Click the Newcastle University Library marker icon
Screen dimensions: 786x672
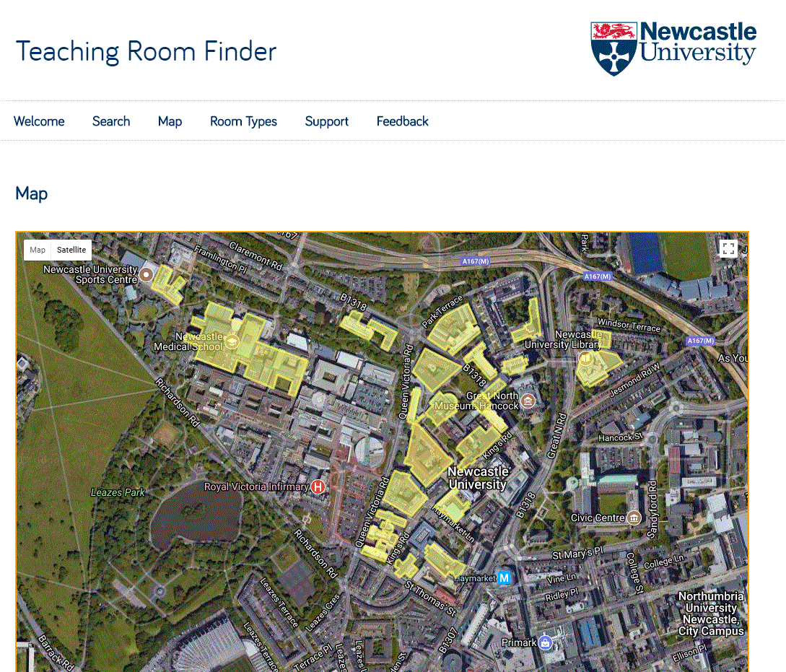587,358
